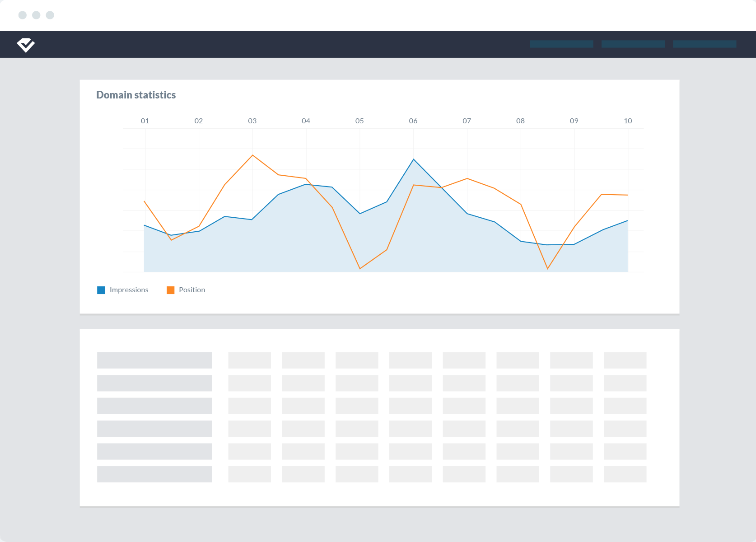
Task: Select the 03 axis label
Action: pos(252,121)
